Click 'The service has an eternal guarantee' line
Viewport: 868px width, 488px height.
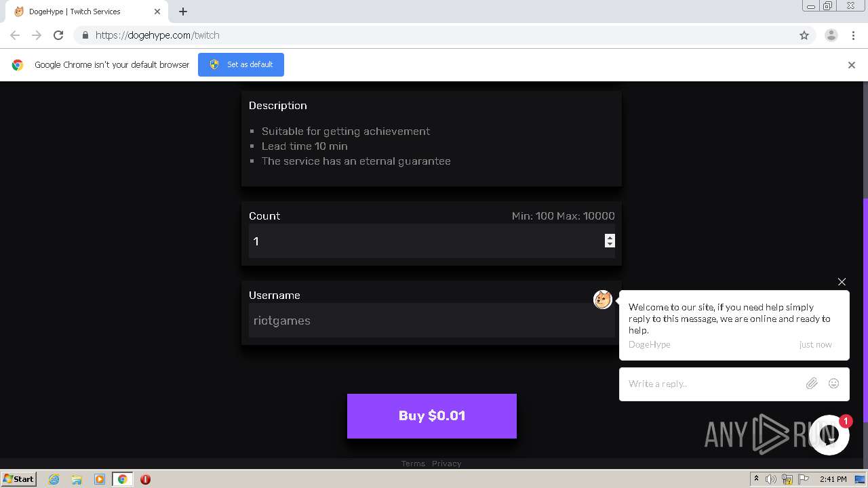(356, 161)
